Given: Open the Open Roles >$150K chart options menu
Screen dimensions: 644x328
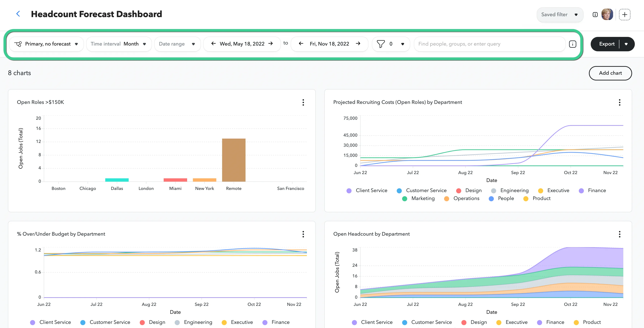Looking at the screenshot, I should (x=303, y=102).
